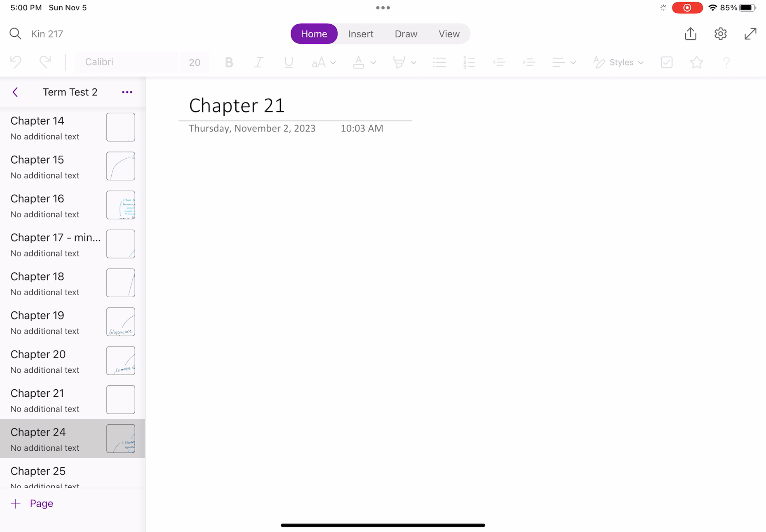Toggle bold formatting
This screenshot has width=766, height=532.
tap(229, 62)
